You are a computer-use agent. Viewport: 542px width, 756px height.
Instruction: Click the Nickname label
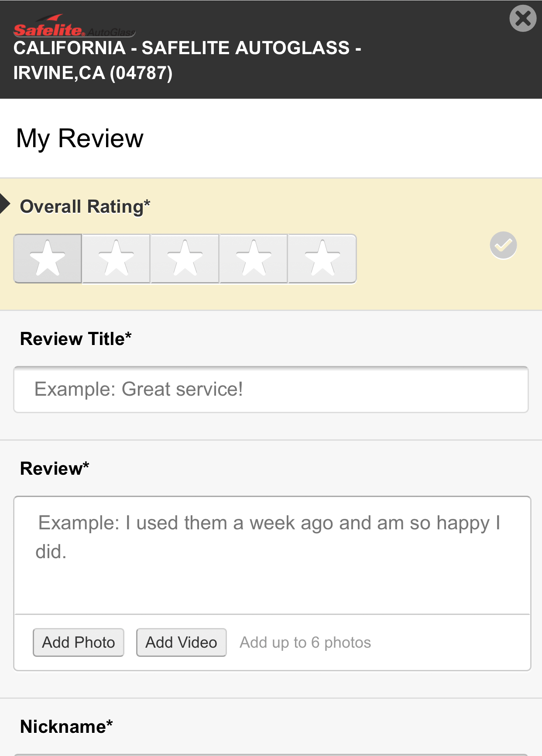[x=66, y=727]
